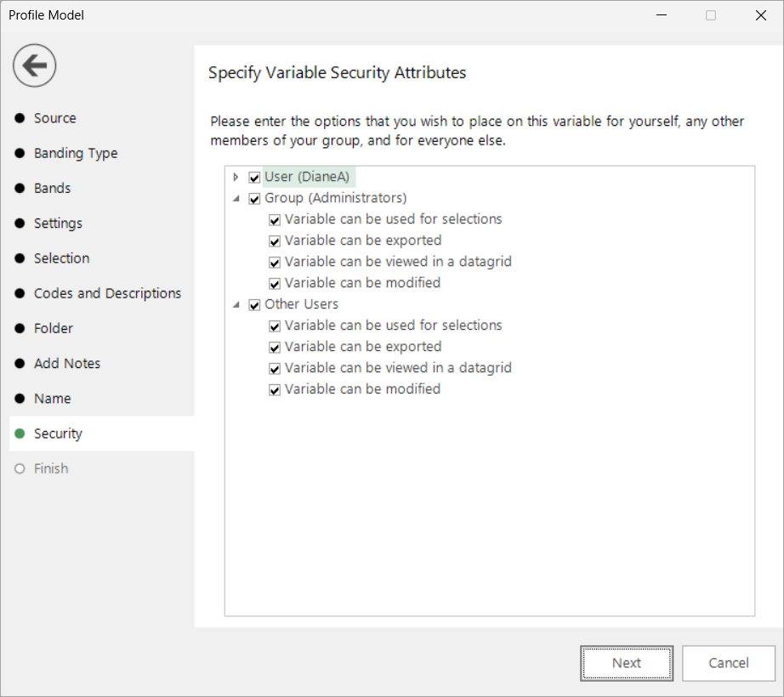Open the Folder step

click(x=54, y=328)
